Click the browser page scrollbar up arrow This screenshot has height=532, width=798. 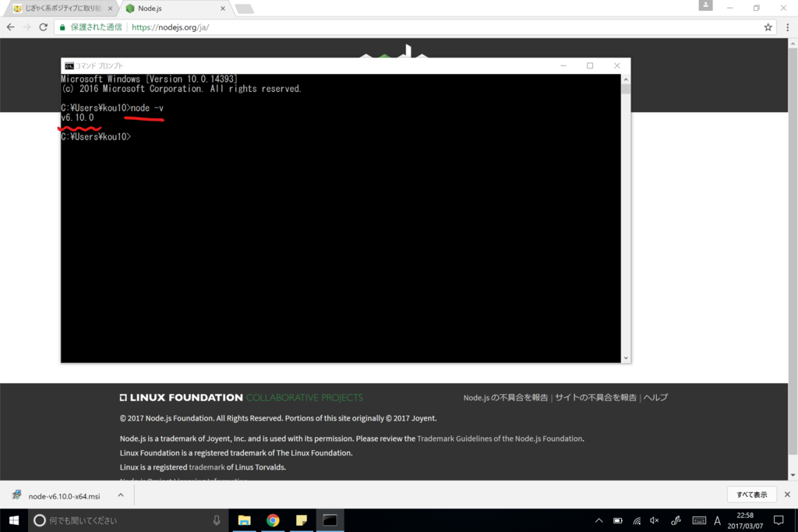793,44
